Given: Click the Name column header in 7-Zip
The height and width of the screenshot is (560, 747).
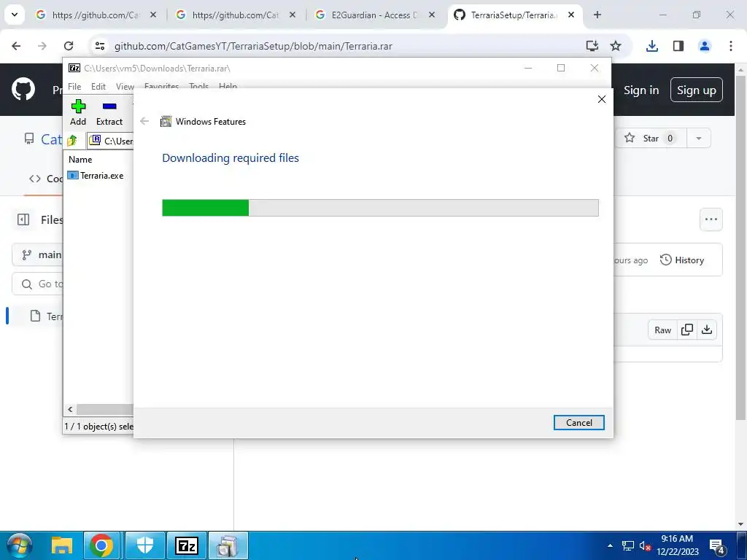Looking at the screenshot, I should click(x=80, y=160).
